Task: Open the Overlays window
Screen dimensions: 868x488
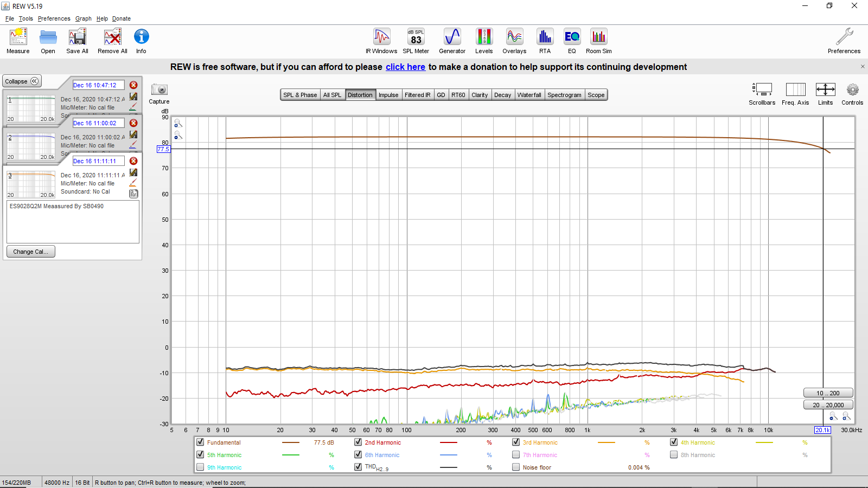Action: coord(514,37)
